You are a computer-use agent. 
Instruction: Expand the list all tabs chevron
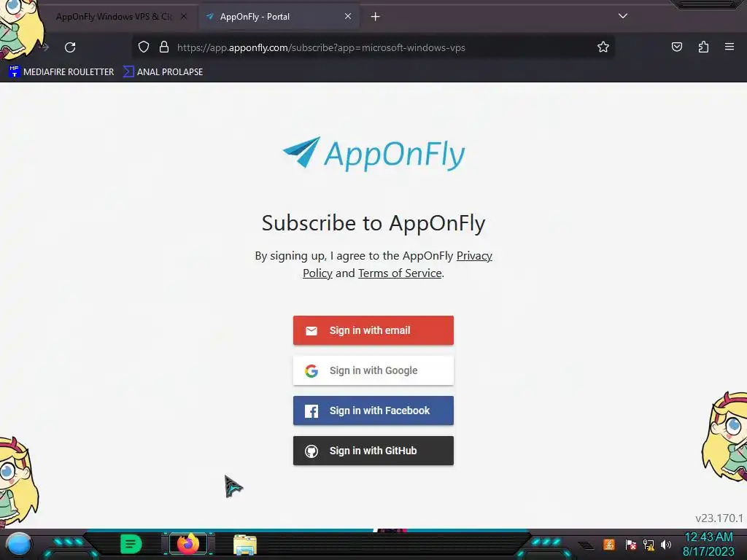coord(623,16)
